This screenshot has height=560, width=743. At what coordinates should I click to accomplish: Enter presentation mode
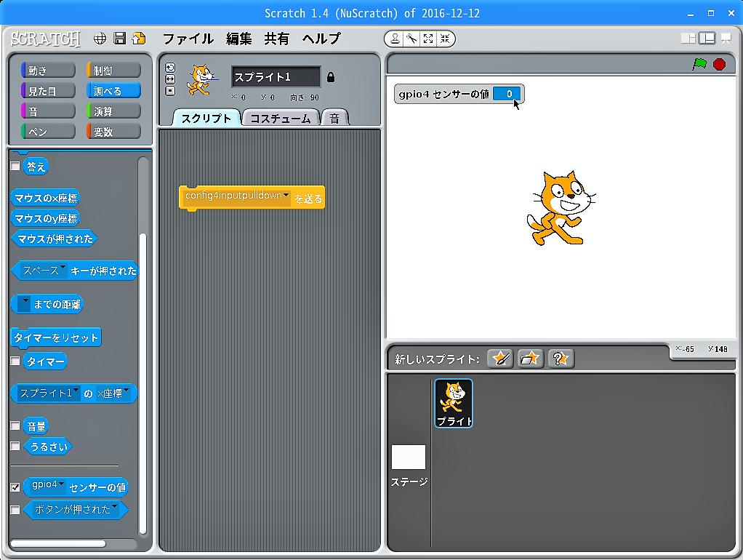(x=726, y=39)
